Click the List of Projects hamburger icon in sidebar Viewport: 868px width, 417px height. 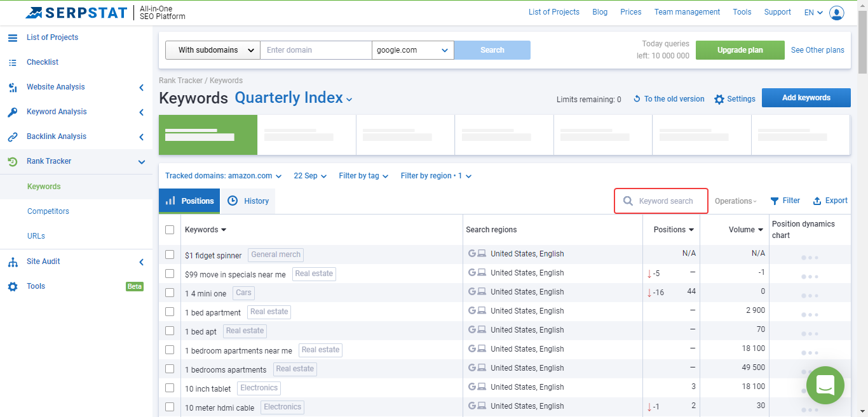pos(13,37)
